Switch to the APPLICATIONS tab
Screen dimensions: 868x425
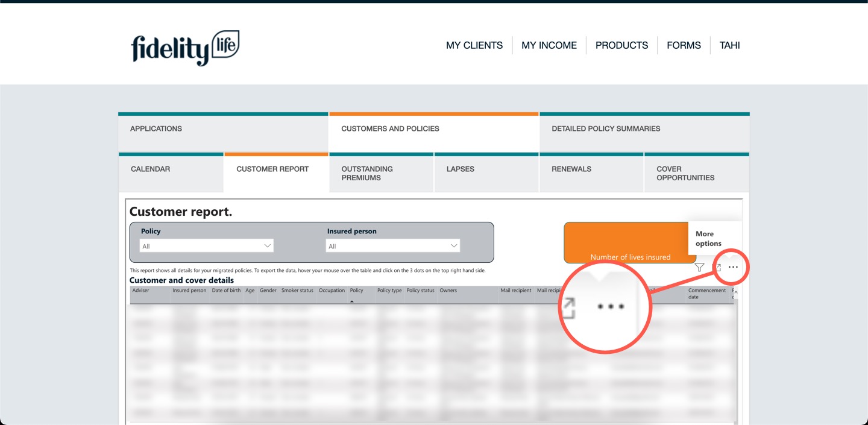[x=223, y=129]
